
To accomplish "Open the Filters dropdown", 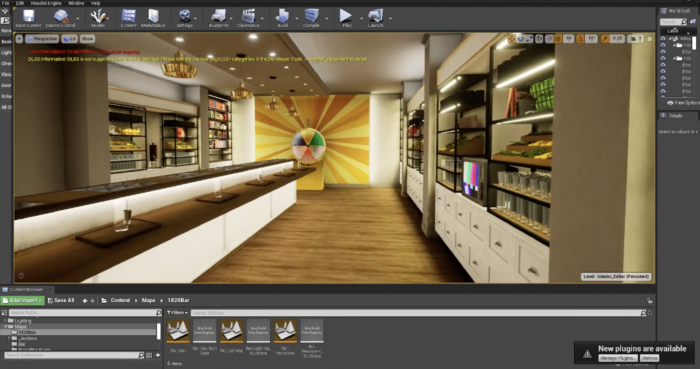I will (x=178, y=313).
